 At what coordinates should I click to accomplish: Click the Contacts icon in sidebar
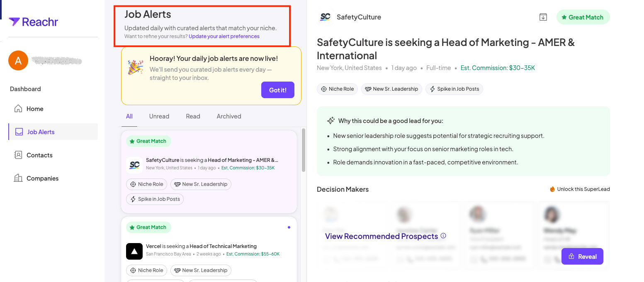18,155
